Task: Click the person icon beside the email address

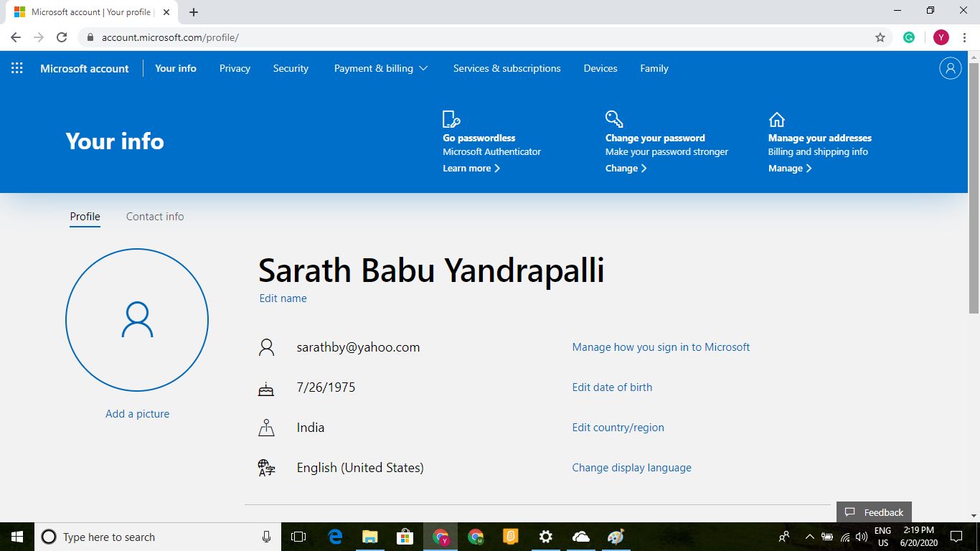Action: coord(266,348)
